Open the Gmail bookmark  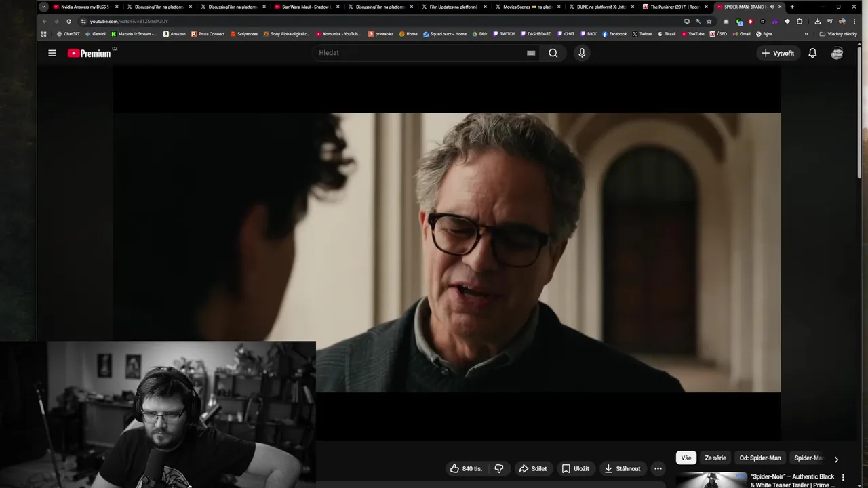pos(741,33)
